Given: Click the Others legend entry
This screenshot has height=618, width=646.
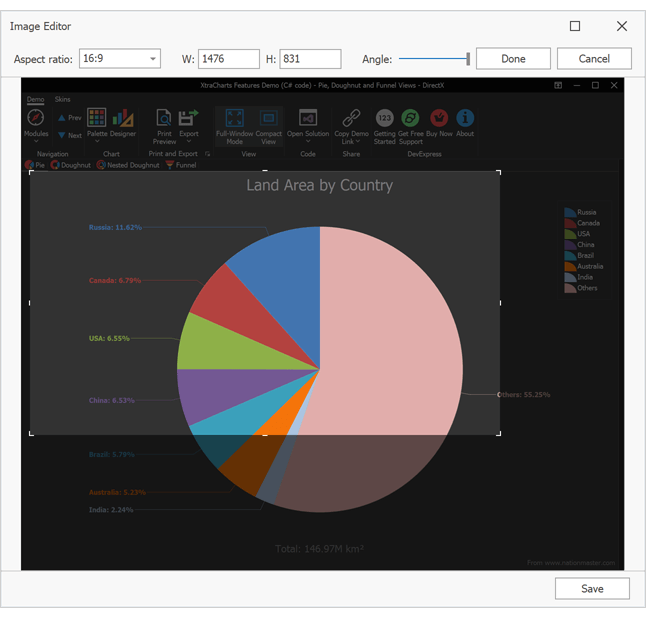Looking at the screenshot, I should tap(580, 288).
